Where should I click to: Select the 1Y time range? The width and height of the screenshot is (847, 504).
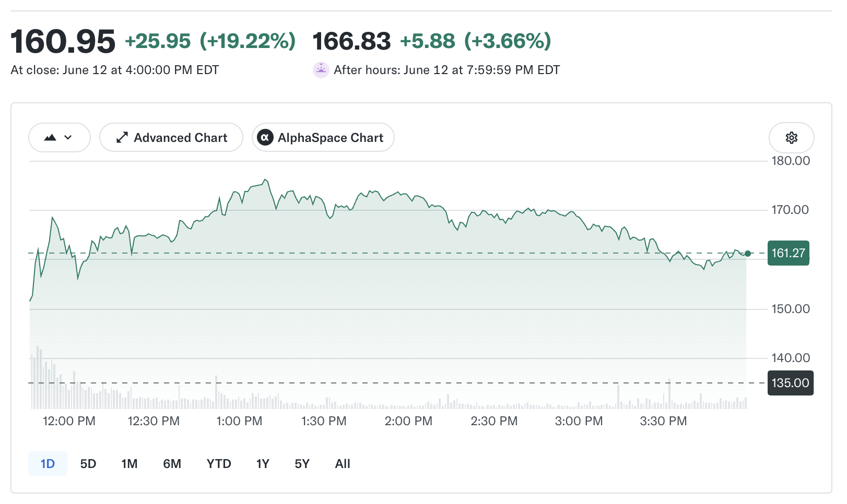click(x=263, y=464)
